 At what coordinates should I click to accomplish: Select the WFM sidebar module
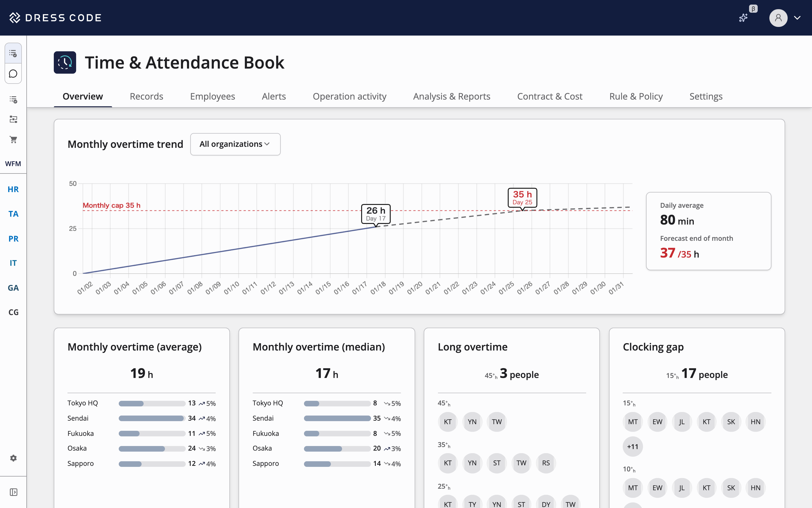tap(13, 164)
